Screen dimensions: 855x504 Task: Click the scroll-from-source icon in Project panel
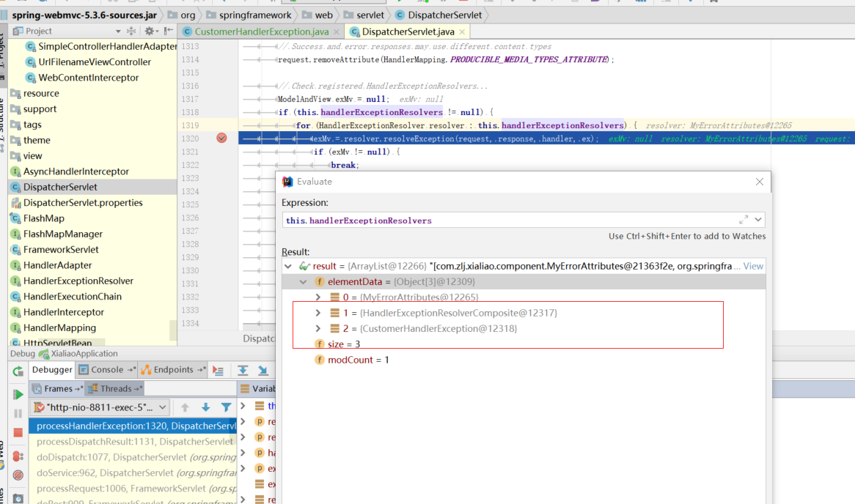tap(131, 31)
